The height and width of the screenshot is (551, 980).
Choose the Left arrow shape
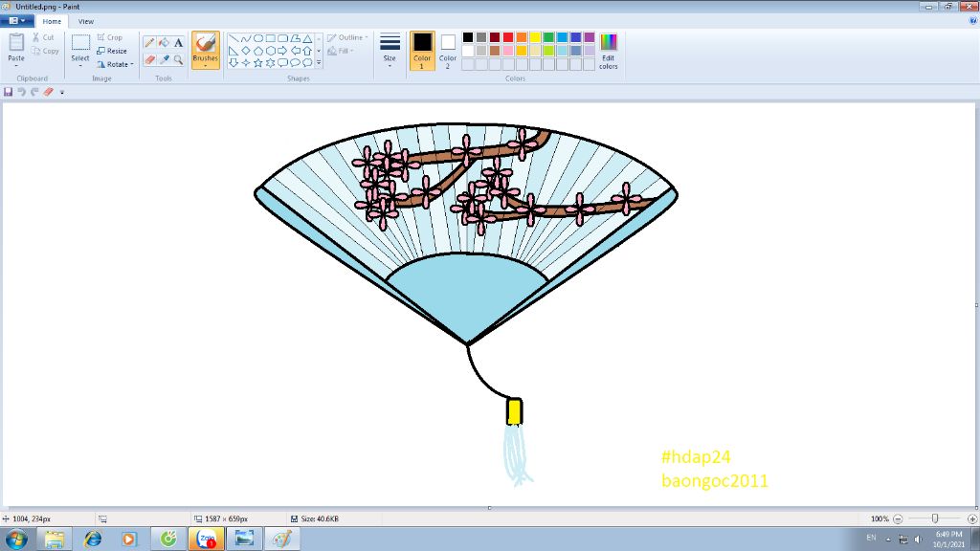[295, 51]
